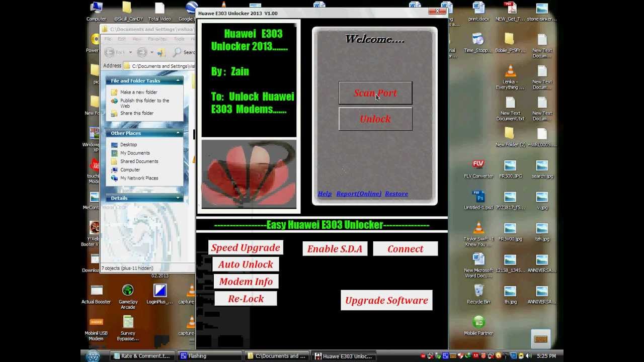
Task: Select stone-sinker image icon
Action: coord(542,12)
